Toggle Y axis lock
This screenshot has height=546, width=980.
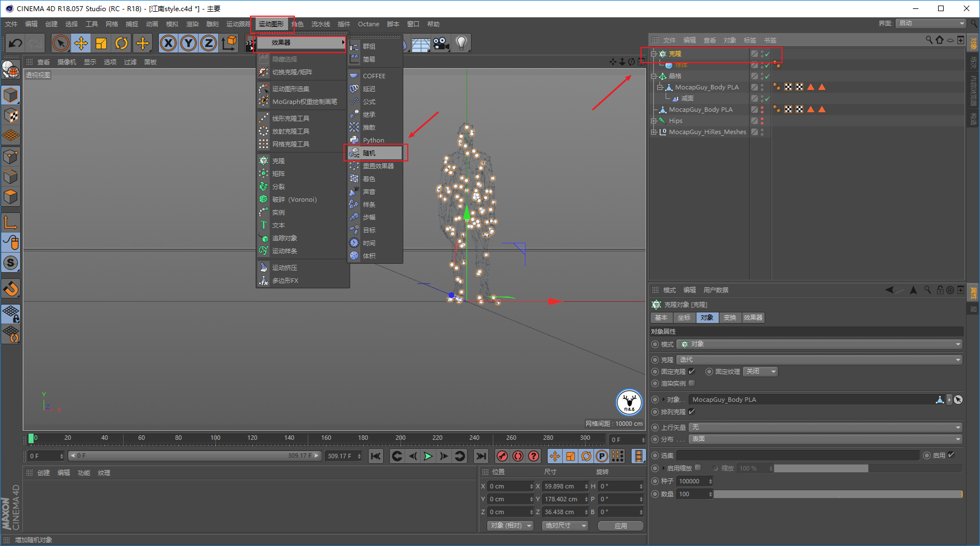[x=189, y=43]
